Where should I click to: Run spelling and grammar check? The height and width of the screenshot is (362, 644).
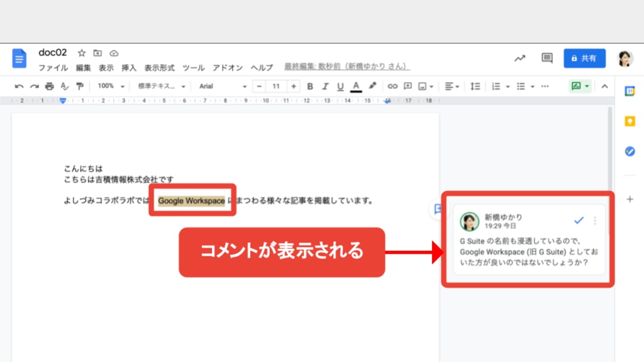tap(65, 86)
